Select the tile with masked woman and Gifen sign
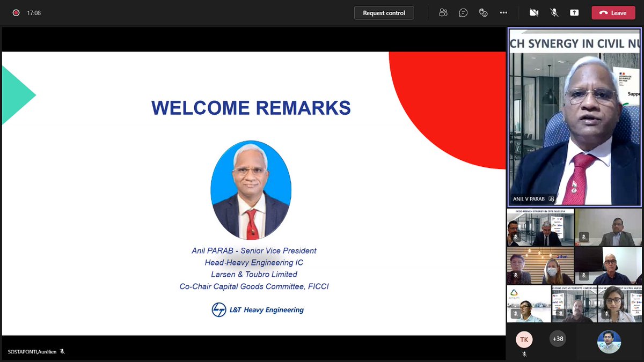 540,265
